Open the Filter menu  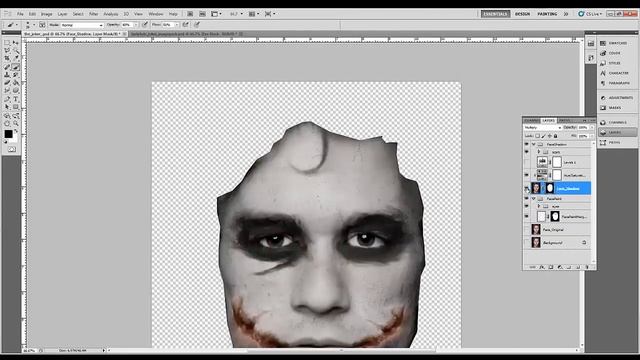click(93, 14)
